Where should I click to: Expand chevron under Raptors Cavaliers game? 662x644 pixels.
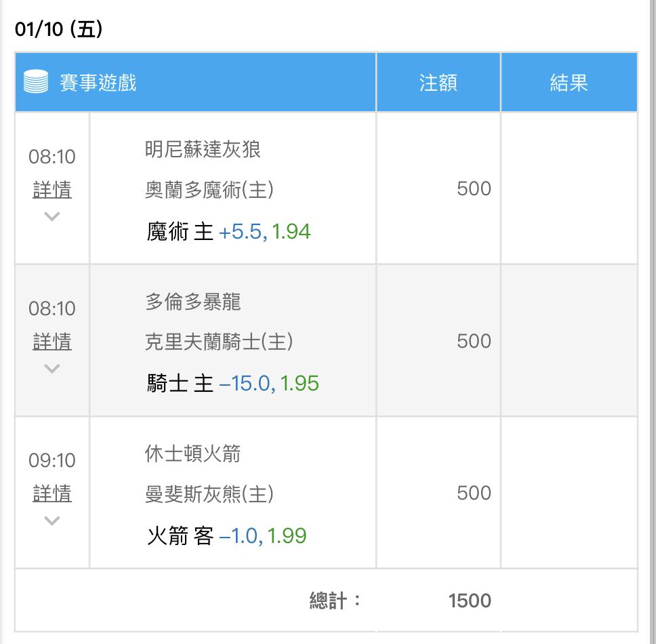pyautogui.click(x=52, y=369)
